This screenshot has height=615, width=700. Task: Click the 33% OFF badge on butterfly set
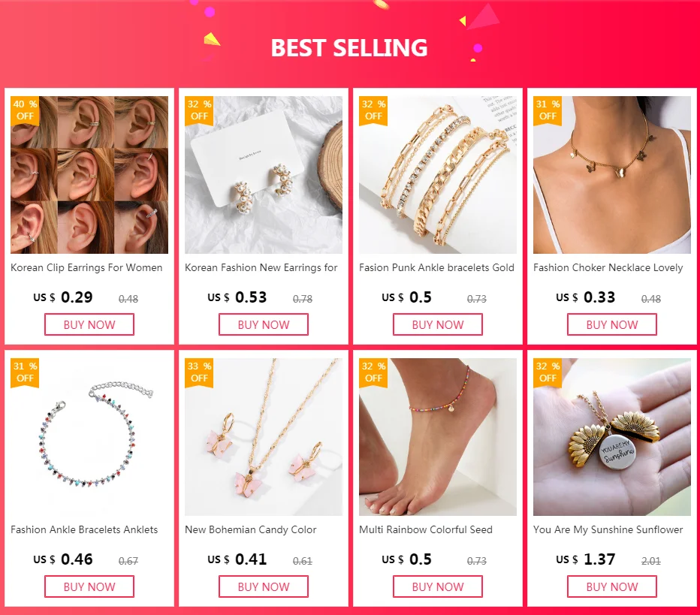[x=199, y=372]
